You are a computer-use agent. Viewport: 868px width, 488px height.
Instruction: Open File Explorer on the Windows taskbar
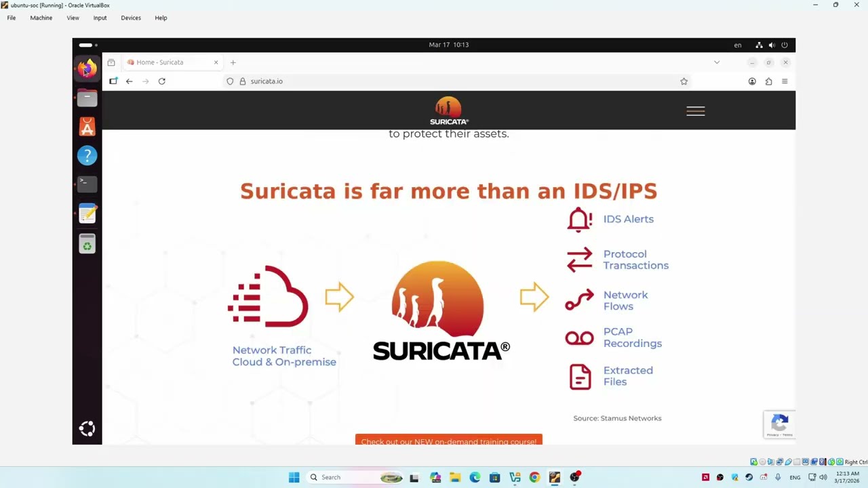[x=454, y=477]
